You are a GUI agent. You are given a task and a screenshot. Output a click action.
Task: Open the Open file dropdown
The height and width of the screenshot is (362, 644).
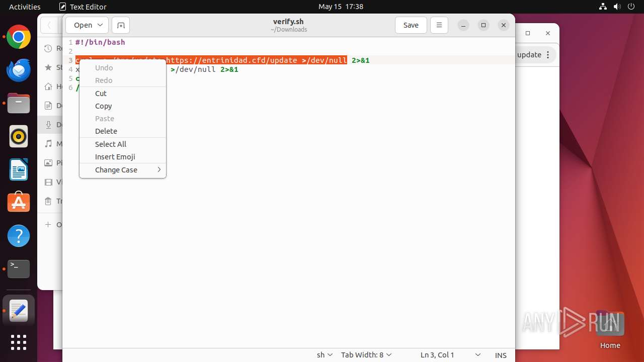click(87, 25)
